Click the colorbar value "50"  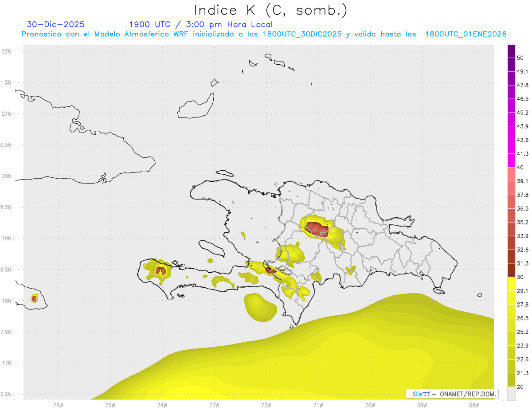click(520, 58)
